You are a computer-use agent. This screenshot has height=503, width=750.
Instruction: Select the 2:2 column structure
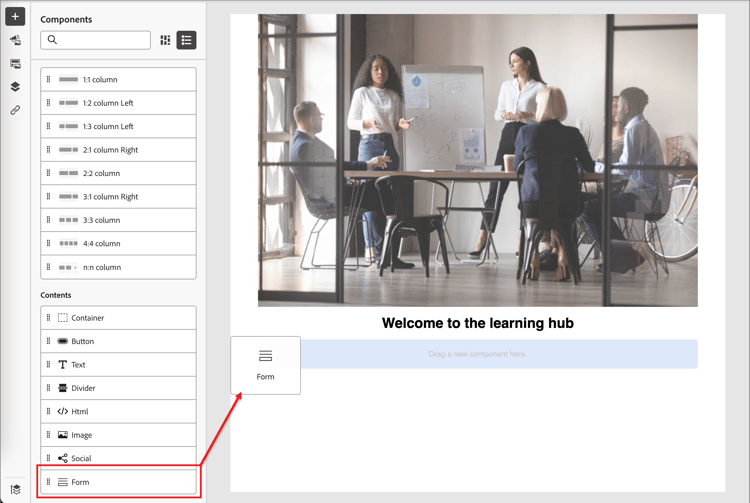pos(119,173)
